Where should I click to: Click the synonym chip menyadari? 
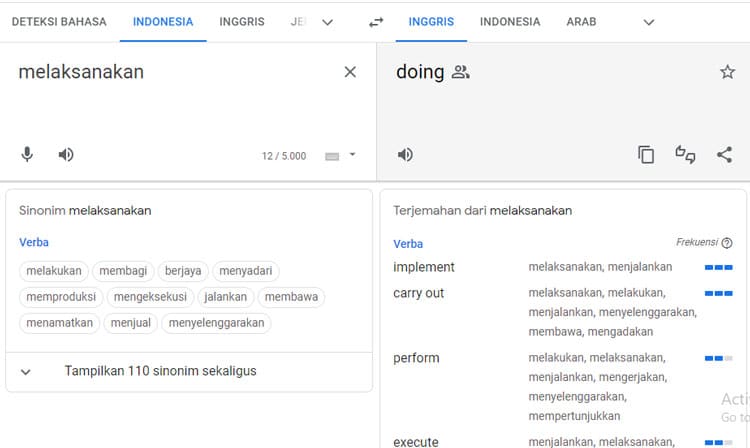click(x=246, y=271)
